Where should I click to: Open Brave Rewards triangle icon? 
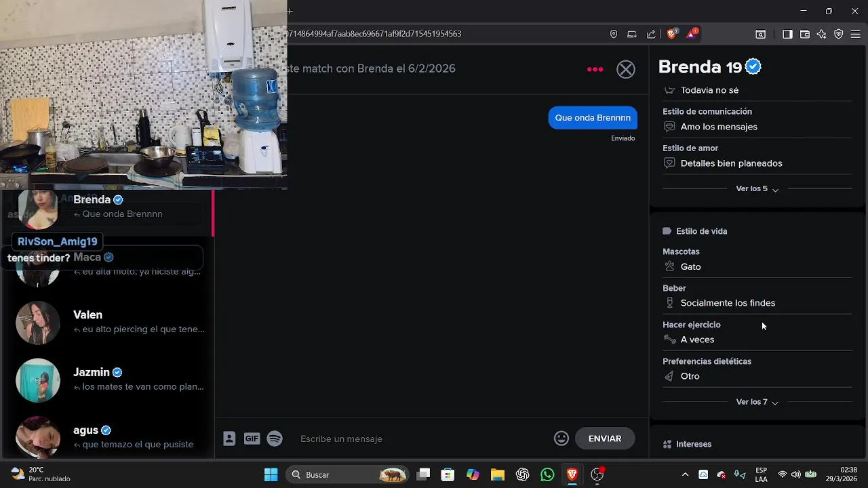click(692, 33)
